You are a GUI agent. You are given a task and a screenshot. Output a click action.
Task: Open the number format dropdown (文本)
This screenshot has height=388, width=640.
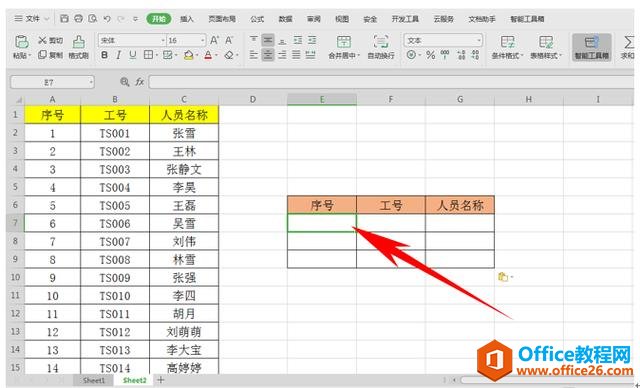click(478, 40)
